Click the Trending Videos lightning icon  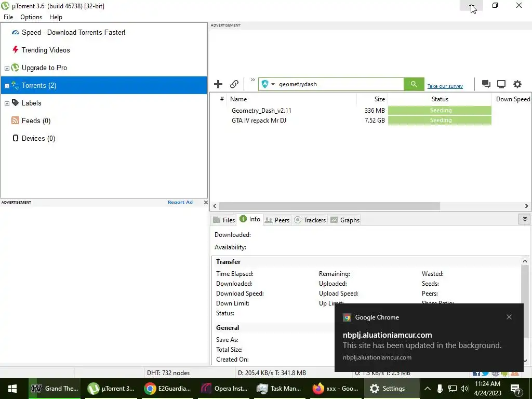click(x=15, y=50)
